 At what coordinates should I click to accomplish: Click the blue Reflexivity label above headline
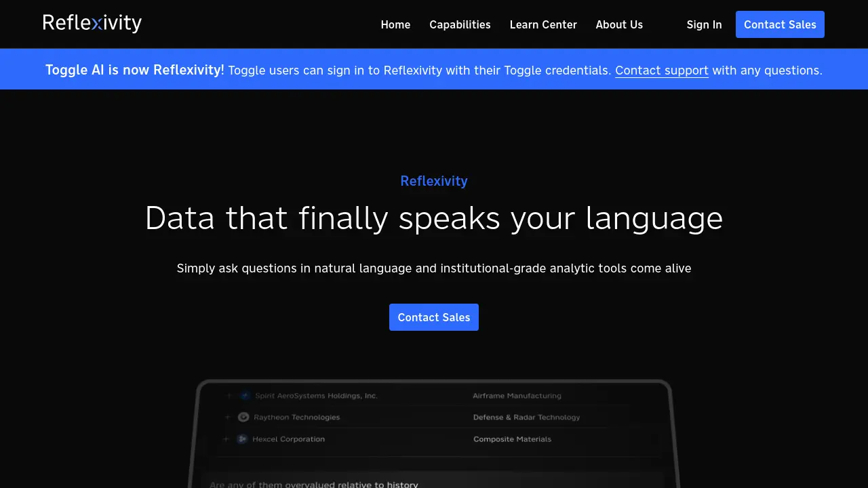[434, 181]
